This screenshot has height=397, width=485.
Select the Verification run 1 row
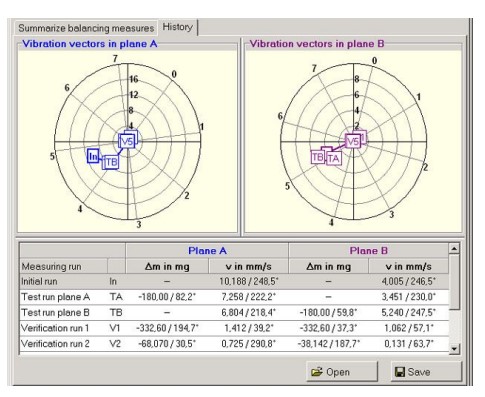(x=234, y=328)
